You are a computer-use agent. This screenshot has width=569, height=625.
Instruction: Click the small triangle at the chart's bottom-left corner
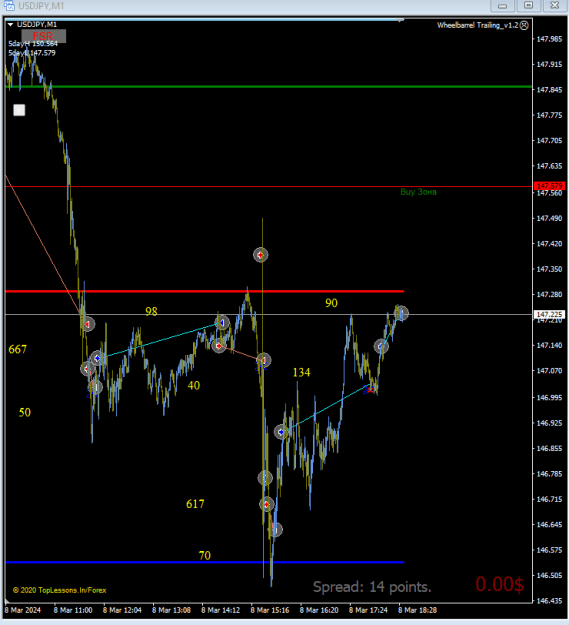[x=7, y=601]
